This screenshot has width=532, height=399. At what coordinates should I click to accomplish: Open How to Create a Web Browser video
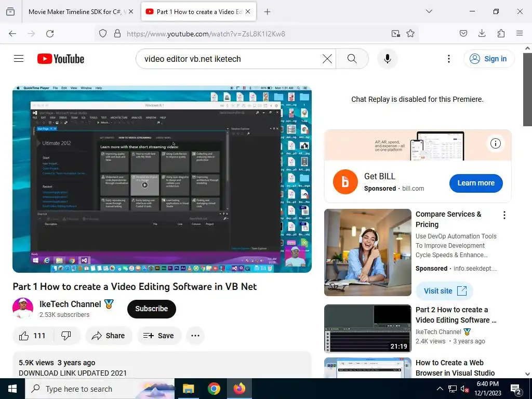point(455,368)
